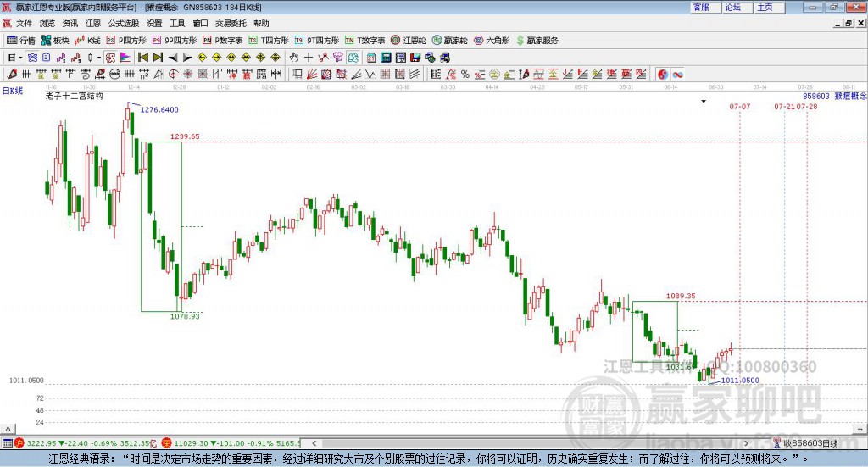The height and width of the screenshot is (467, 868).
Task: Open the T四方形 time square tool
Action: click(x=269, y=41)
